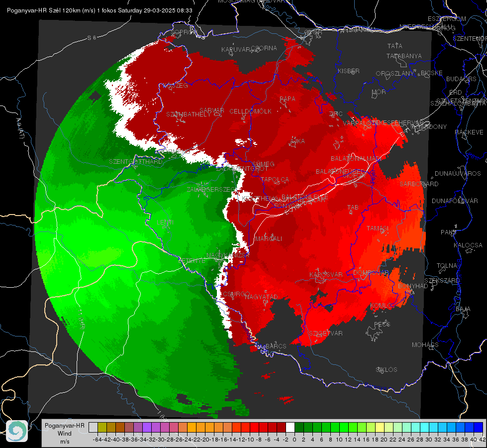Click the OROSZLANY city label
487x448 pixels.
395,74
